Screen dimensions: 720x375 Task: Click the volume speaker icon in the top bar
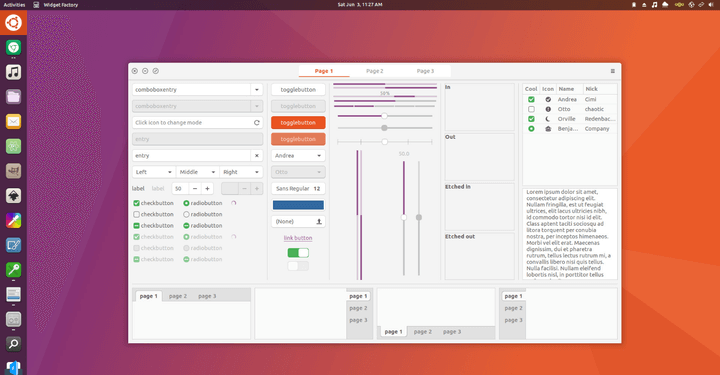pos(711,5)
